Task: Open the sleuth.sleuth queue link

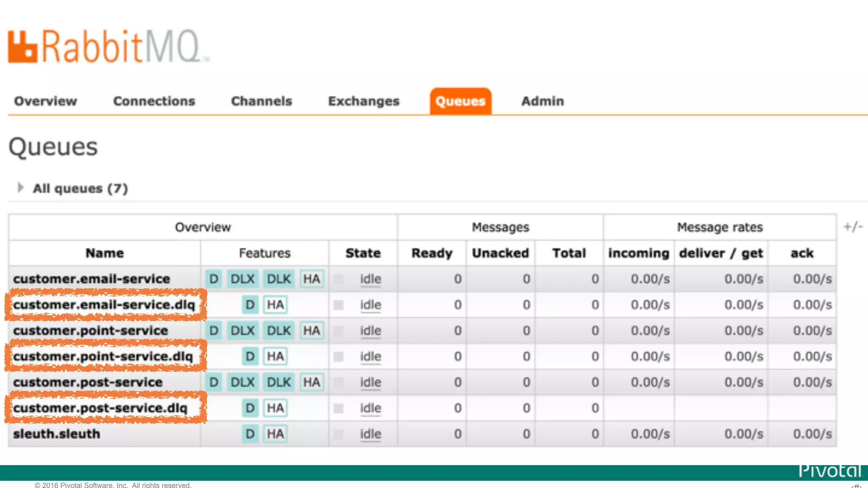Action: (x=57, y=434)
